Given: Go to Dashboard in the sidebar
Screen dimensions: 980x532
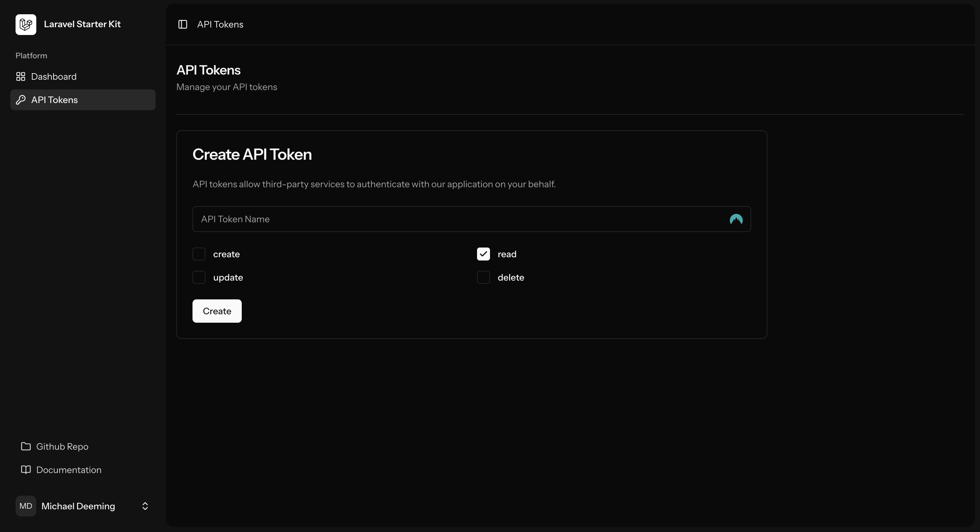Looking at the screenshot, I should tap(54, 76).
